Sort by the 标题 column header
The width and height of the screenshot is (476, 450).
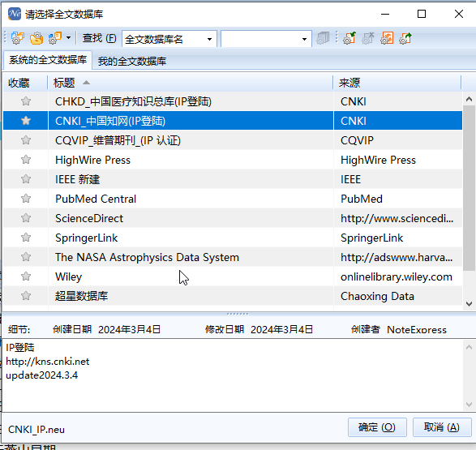click(x=191, y=83)
